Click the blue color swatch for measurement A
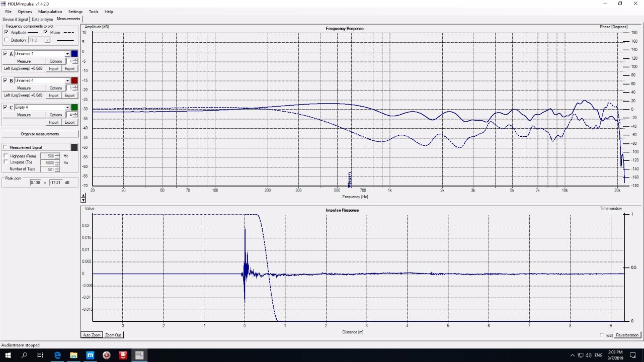The height and width of the screenshot is (362, 644). pos(74,54)
